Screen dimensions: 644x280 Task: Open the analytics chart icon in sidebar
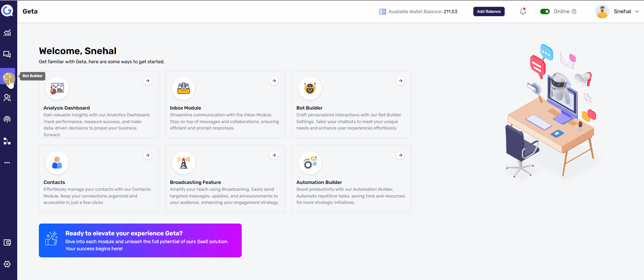7,33
